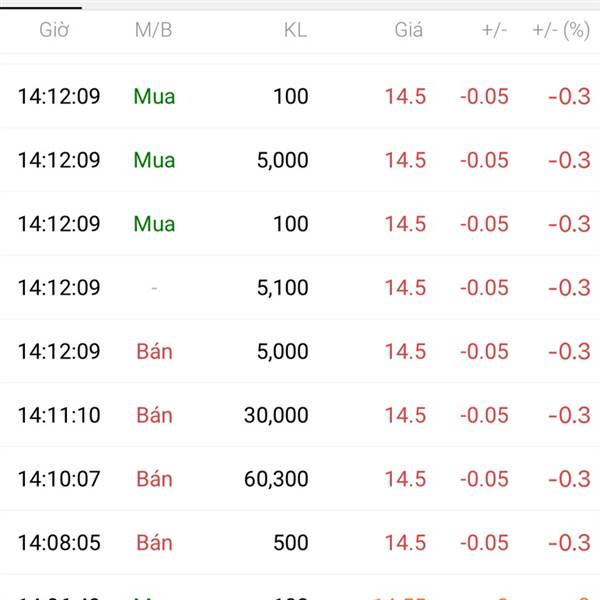Select the 30,000 volume value
Viewport: 600px width, 600px height.
click(x=276, y=415)
